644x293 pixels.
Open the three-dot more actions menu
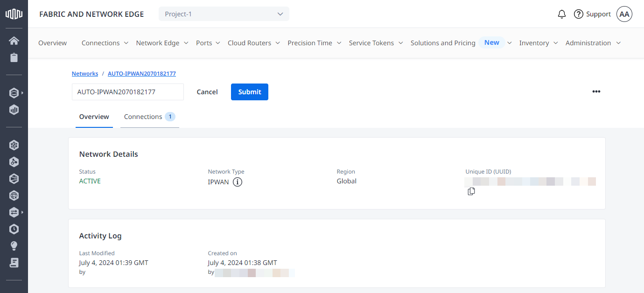pos(596,91)
